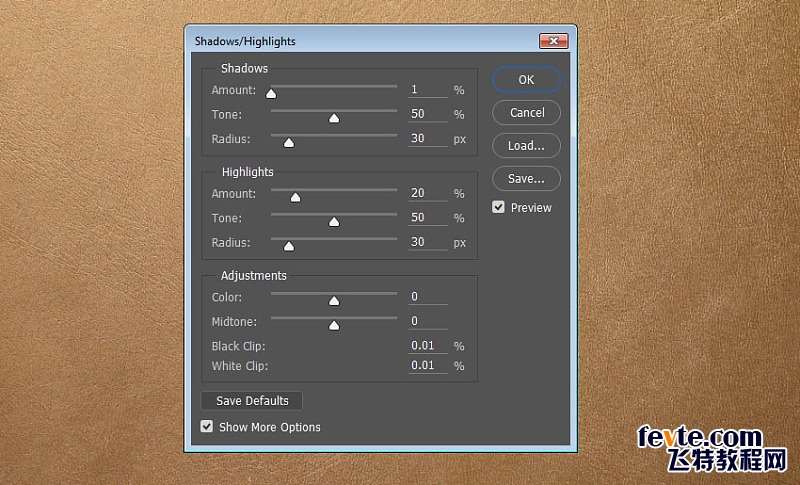
Task: Click the Shadows Amount value field
Action: coord(427,90)
